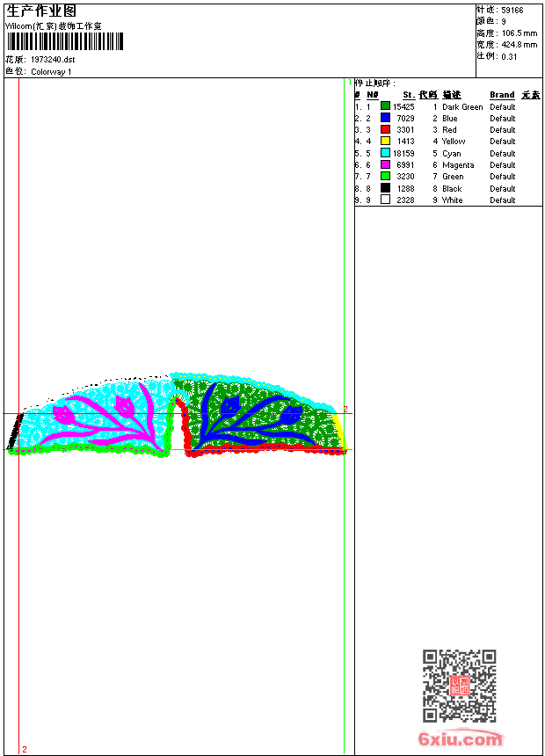The height and width of the screenshot is (756, 545).
Task: Click the Magenta color swatch
Action: click(x=385, y=164)
